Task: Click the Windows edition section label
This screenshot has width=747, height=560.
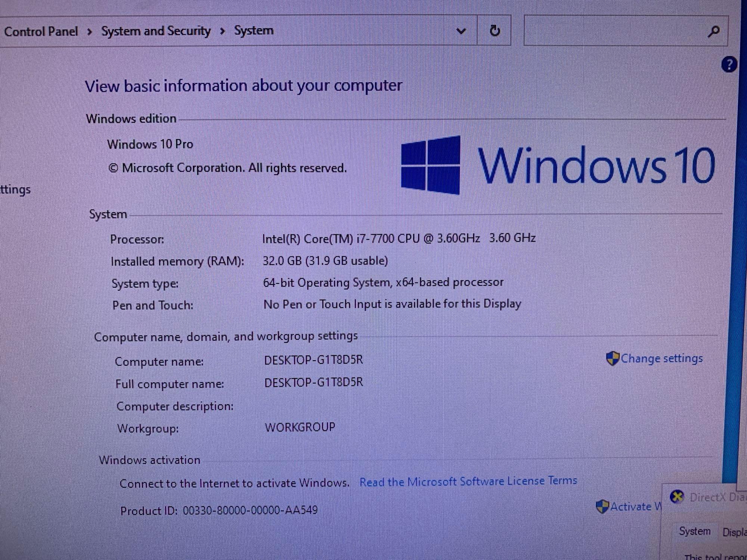Action: [x=131, y=119]
